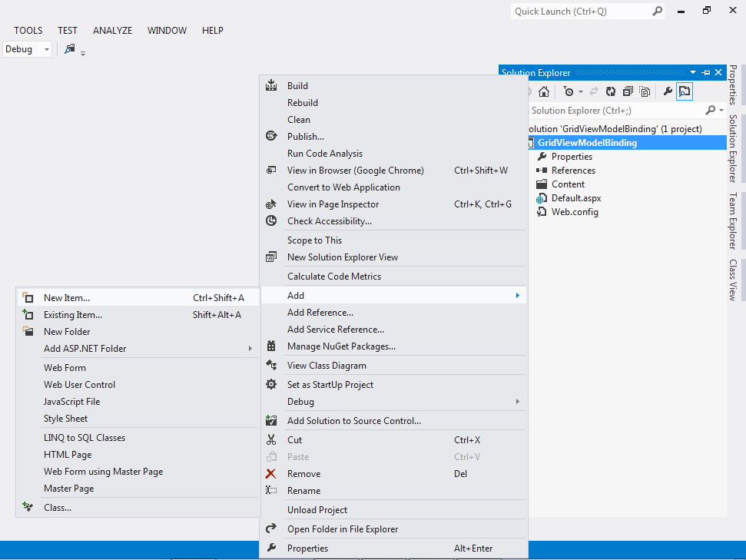
Task: Toggle auto-hide pin on Solution Explorer
Action: [706, 72]
